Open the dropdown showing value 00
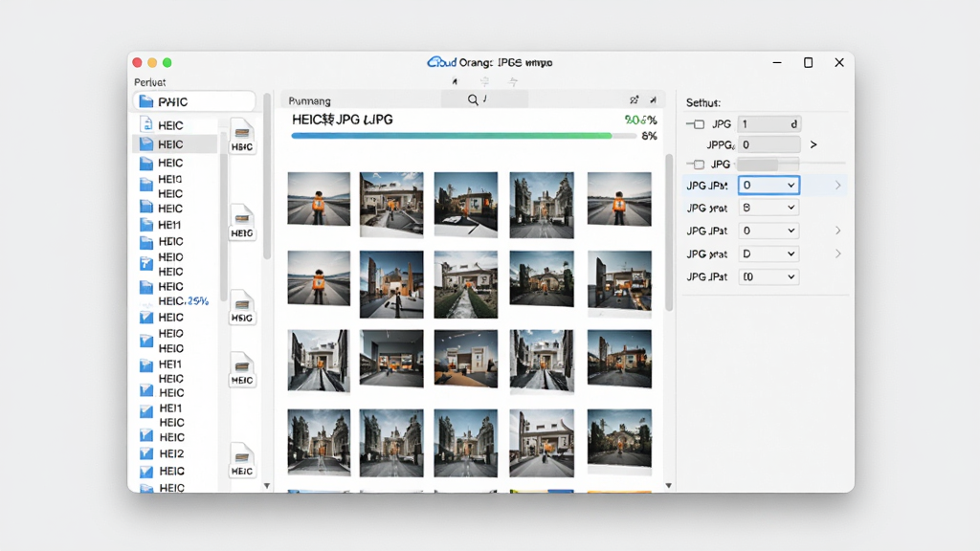The image size is (980, 551). click(x=768, y=276)
